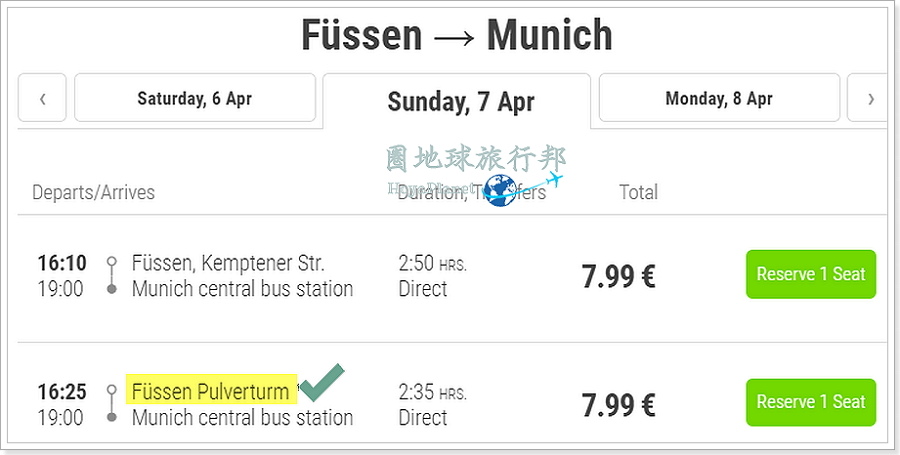Click the Füssen, Kemptener Str. stop name
900x455 pixels.
tap(228, 263)
